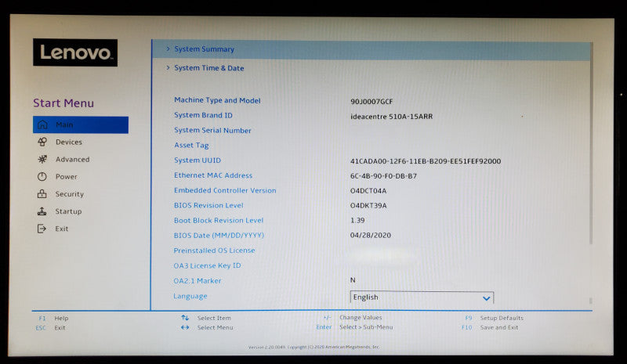The height and width of the screenshot is (364, 627).
Task: Click the value ideacentre 510A-15ARR
Action: tap(391, 117)
